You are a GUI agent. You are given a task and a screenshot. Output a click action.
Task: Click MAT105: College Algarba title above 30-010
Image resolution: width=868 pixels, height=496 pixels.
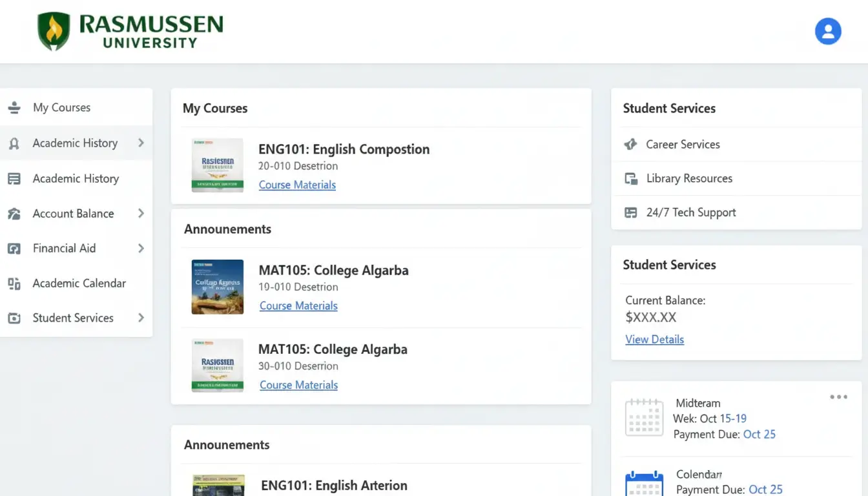[x=333, y=350]
